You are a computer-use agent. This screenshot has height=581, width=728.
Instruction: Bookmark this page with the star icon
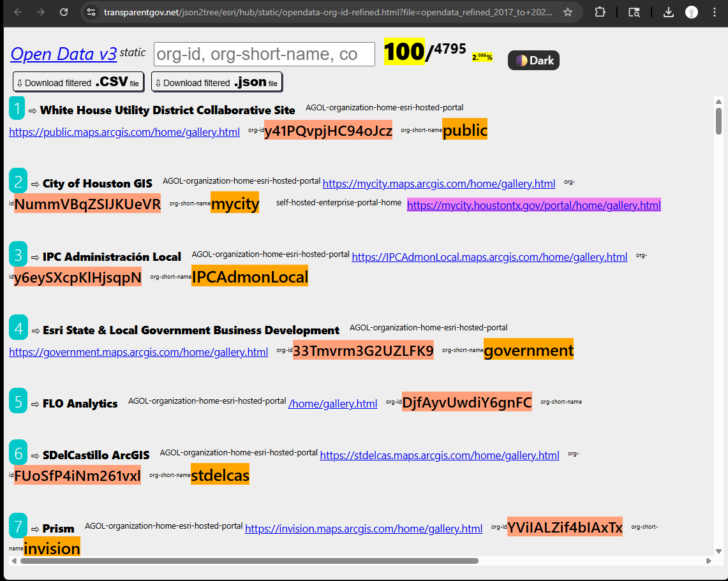(x=567, y=13)
